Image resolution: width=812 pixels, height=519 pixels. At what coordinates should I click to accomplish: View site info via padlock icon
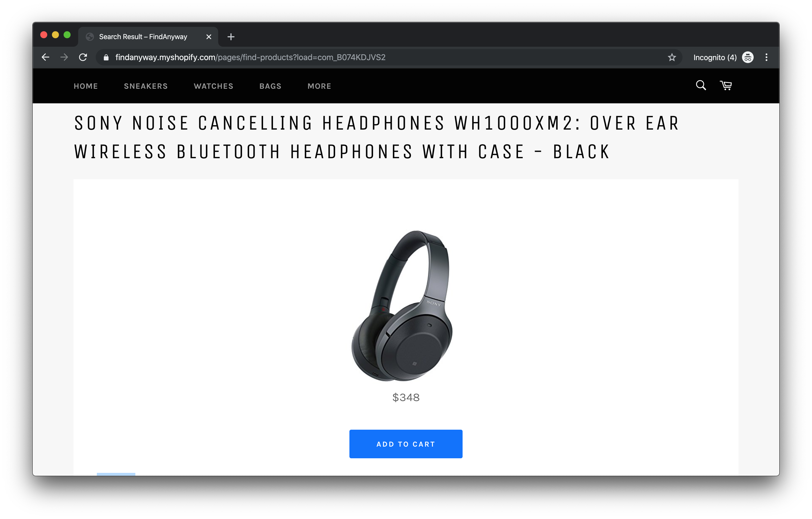[x=106, y=57]
